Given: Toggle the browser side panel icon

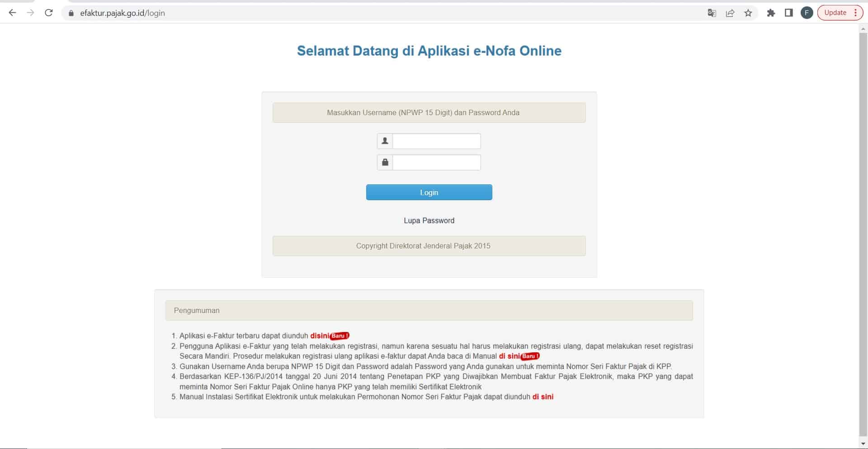Looking at the screenshot, I should pyautogui.click(x=789, y=13).
